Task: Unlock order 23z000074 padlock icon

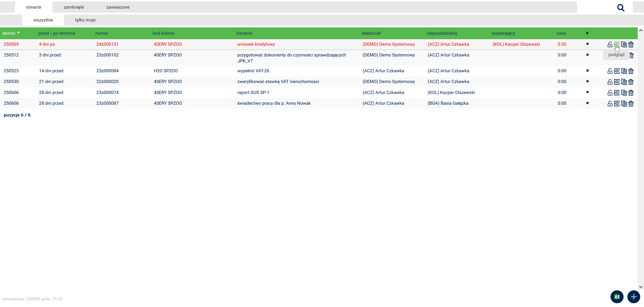Action: point(610,93)
